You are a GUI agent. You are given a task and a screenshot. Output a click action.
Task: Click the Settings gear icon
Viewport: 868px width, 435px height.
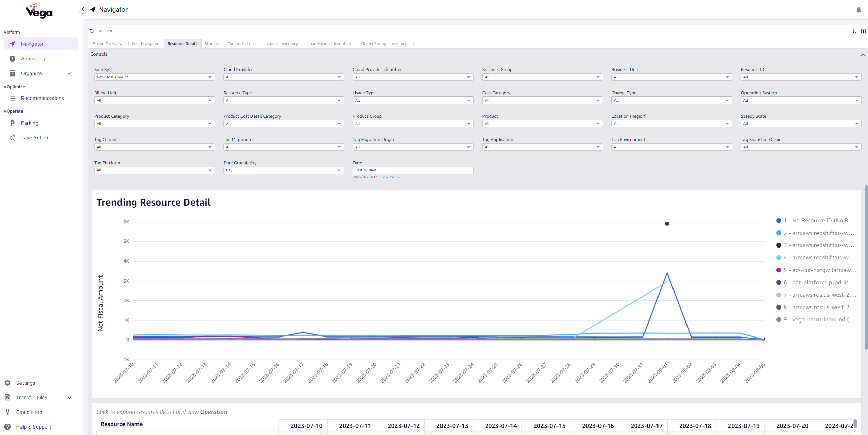pyautogui.click(x=8, y=383)
